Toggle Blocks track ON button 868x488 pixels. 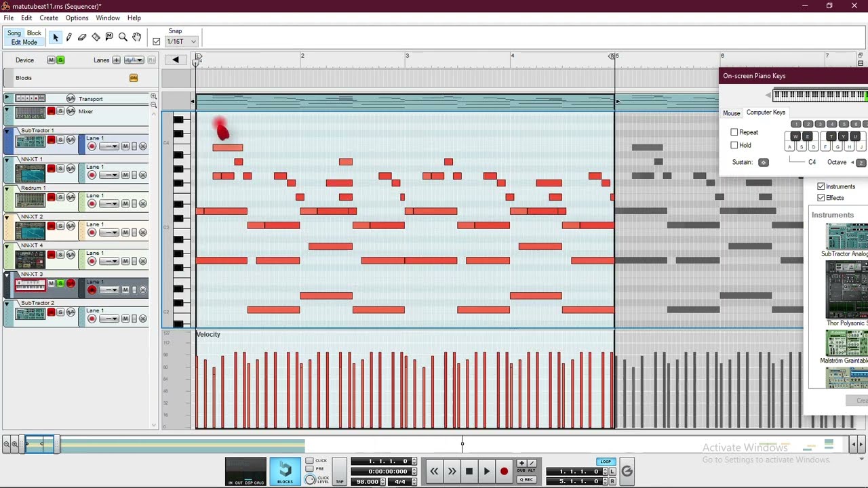pyautogui.click(x=134, y=78)
